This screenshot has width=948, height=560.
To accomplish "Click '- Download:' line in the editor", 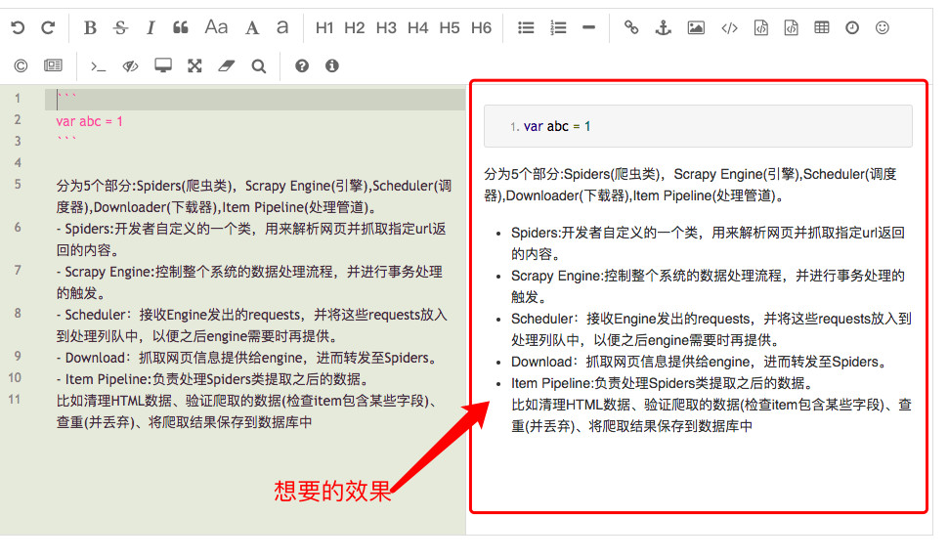I will click(x=246, y=358).
